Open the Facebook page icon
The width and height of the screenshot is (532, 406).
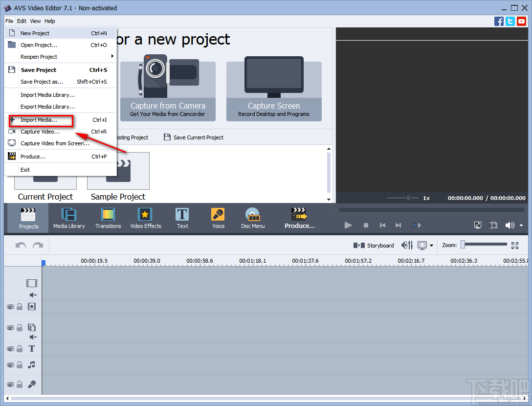499,21
